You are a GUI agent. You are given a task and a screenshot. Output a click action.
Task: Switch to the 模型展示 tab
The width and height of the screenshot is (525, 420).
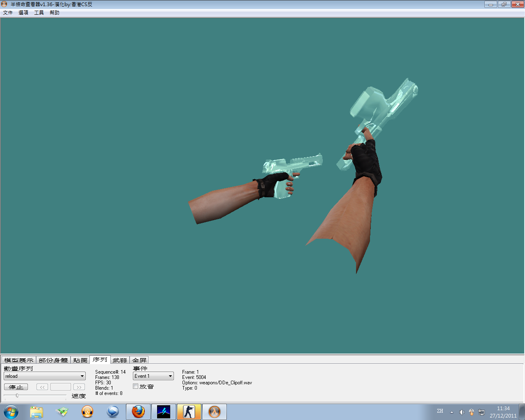pyautogui.click(x=19, y=360)
